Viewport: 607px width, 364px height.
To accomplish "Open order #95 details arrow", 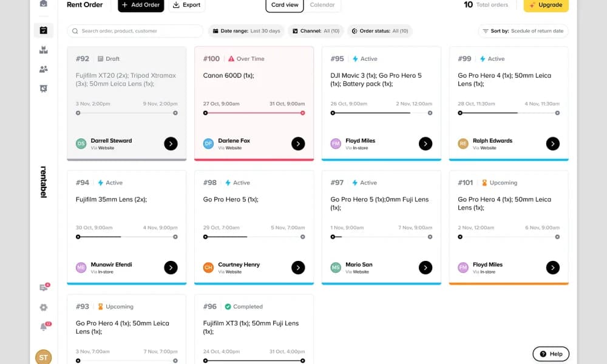I will (x=426, y=144).
